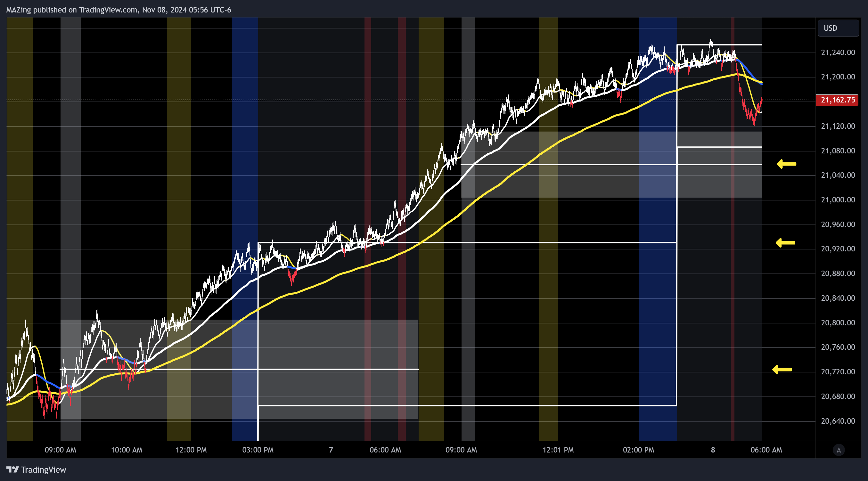Click the day 7 time axis label
Screen dimensions: 868x481
coord(331,450)
